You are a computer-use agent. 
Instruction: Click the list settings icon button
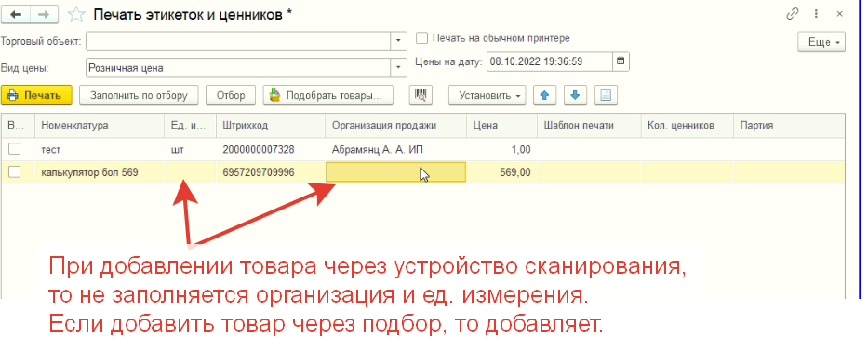pyautogui.click(x=606, y=95)
